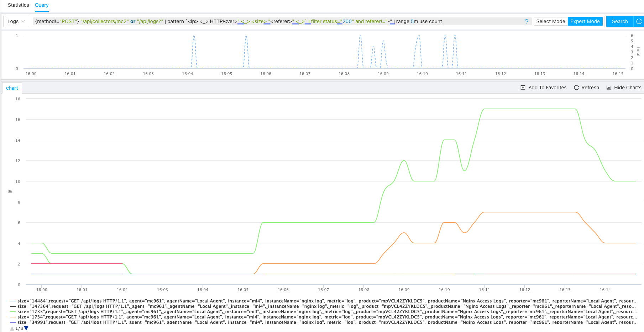Click the Hide Charts bar chart icon

608,88
